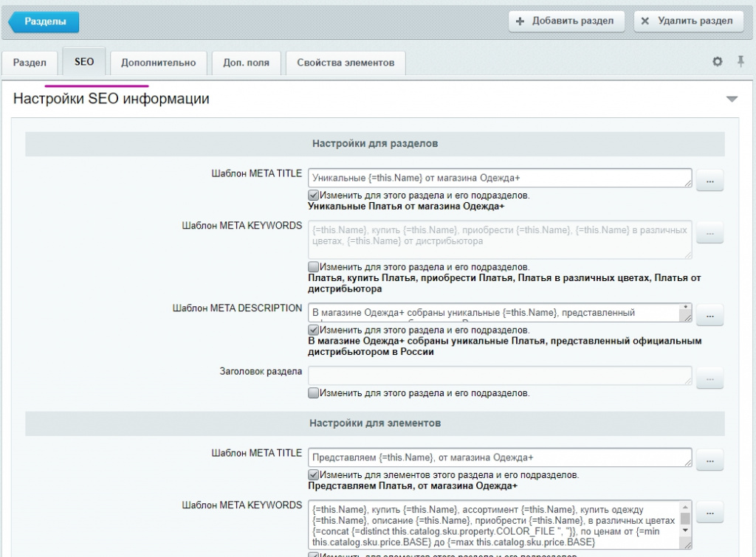Switch to Свойства элементов tab
Viewport: 756px width, 557px height.
(346, 63)
